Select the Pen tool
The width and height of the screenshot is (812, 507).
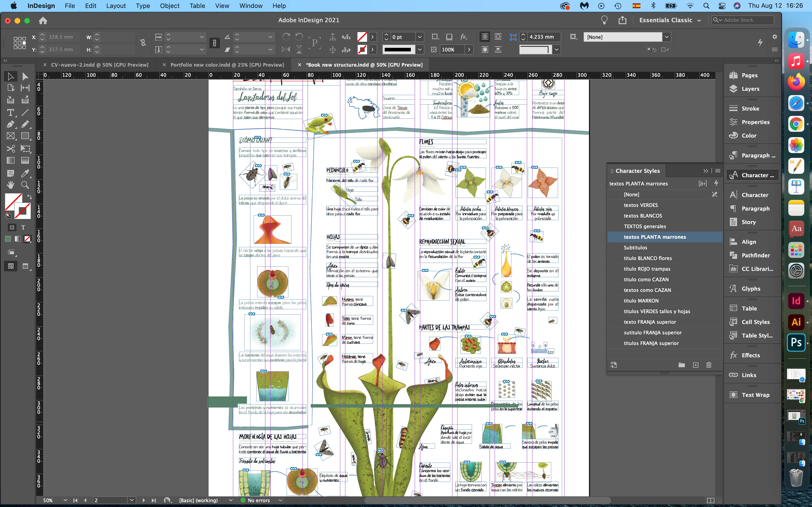click(x=10, y=124)
